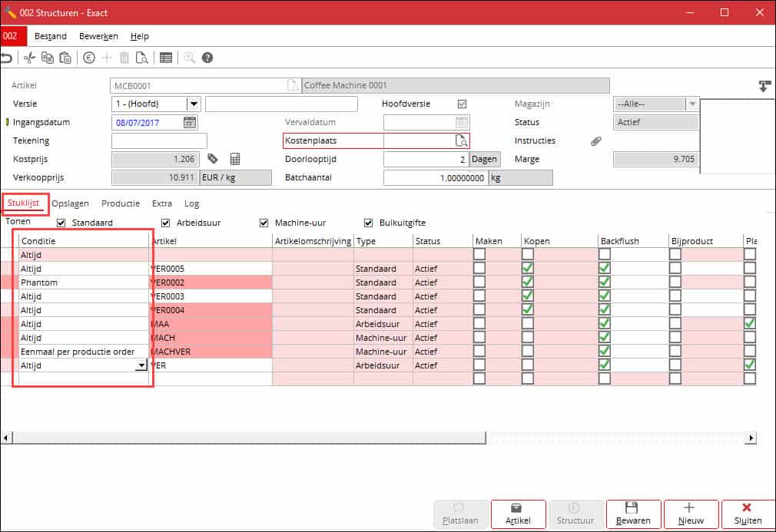
Task: Select the Eenmaal per productie order cell
Action: (84, 352)
